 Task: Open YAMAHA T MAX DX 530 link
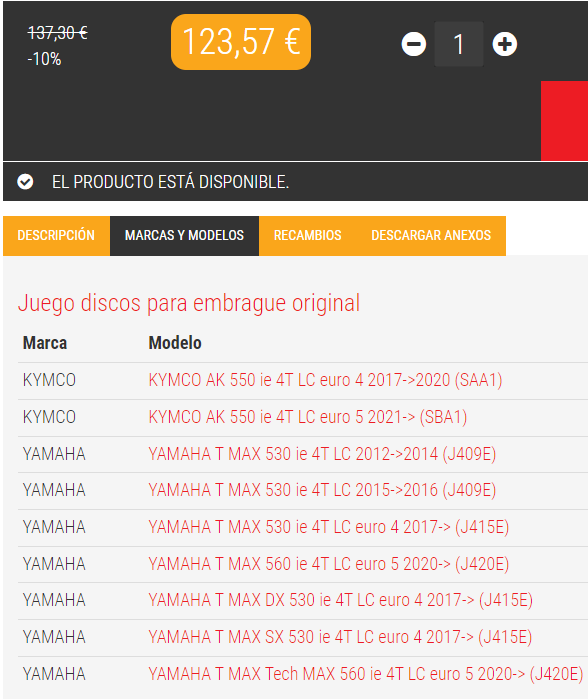(341, 600)
